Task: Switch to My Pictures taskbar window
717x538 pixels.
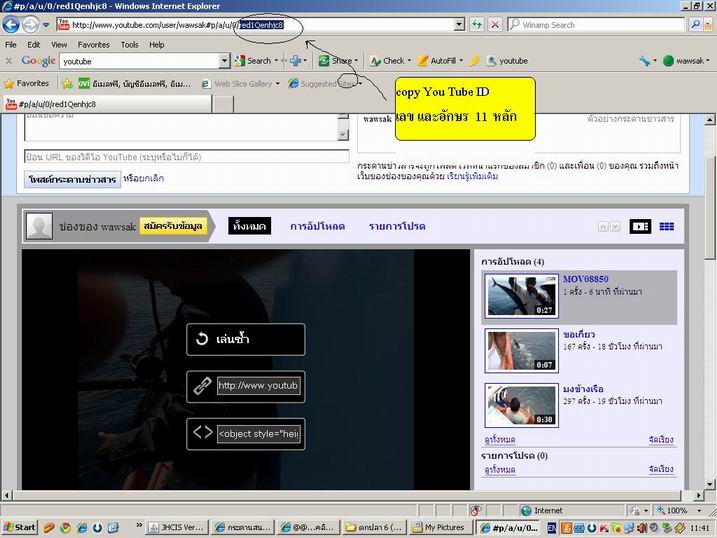Action: 440,527
